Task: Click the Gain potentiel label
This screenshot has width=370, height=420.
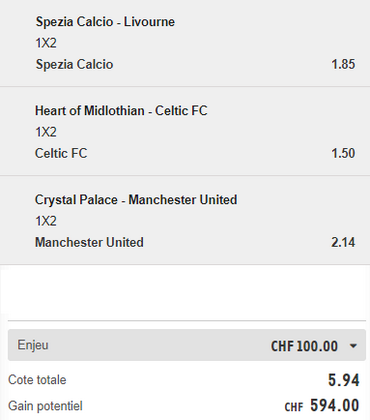Action: 45,406
